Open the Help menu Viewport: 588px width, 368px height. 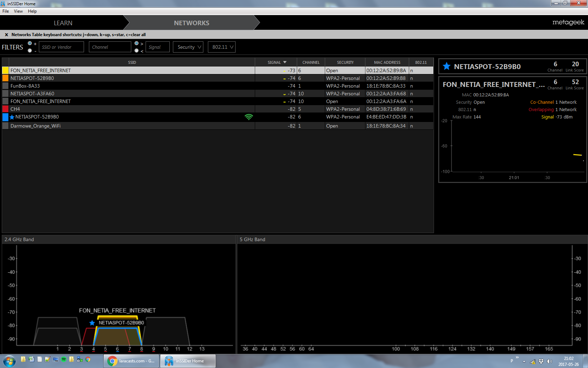point(32,11)
